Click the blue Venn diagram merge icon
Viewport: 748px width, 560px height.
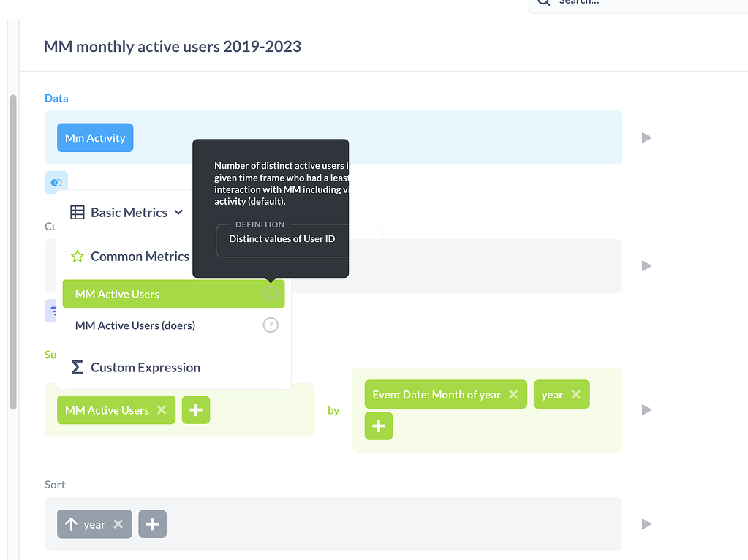click(x=56, y=182)
